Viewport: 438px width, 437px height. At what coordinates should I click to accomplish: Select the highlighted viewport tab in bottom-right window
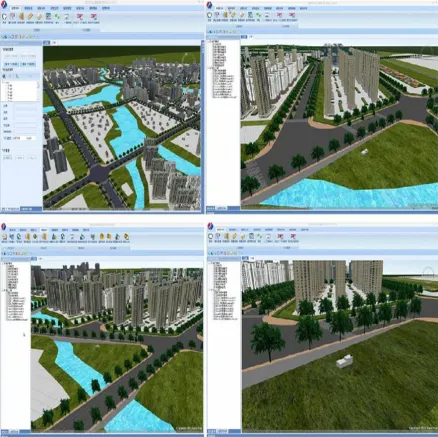245,258
